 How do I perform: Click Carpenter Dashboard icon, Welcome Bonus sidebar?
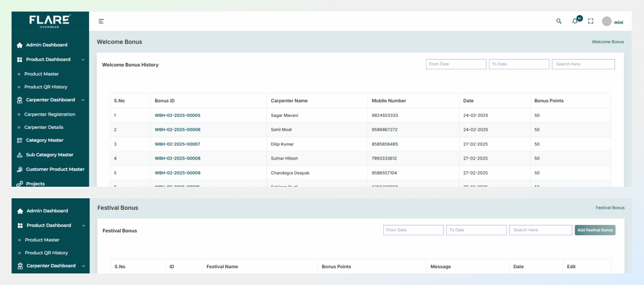coord(19,100)
